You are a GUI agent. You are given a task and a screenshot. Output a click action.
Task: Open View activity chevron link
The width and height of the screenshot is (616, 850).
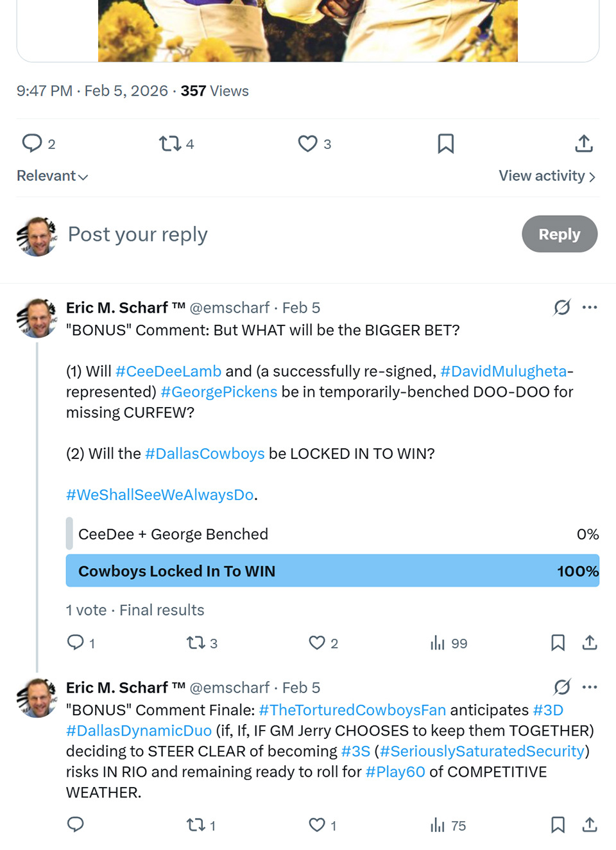pyautogui.click(x=547, y=176)
